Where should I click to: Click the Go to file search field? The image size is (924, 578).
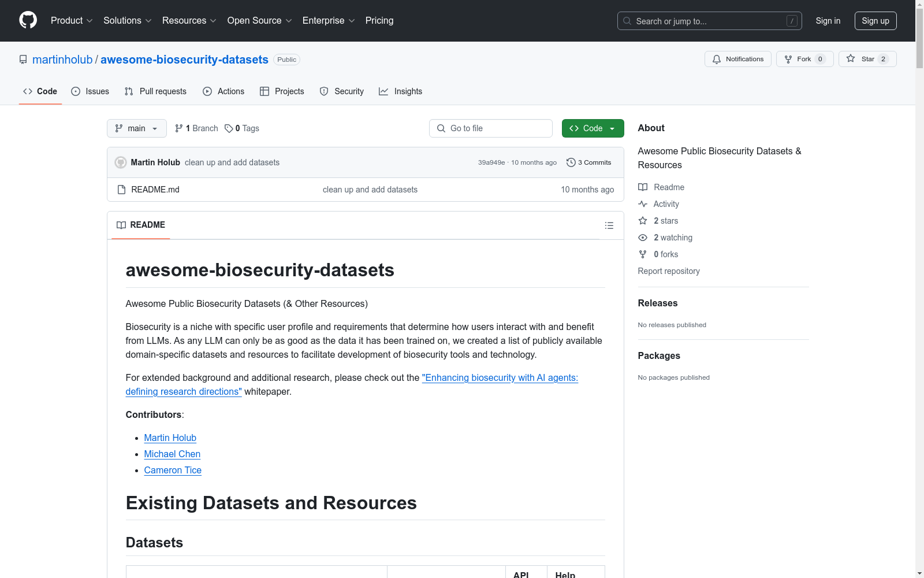pos(491,128)
